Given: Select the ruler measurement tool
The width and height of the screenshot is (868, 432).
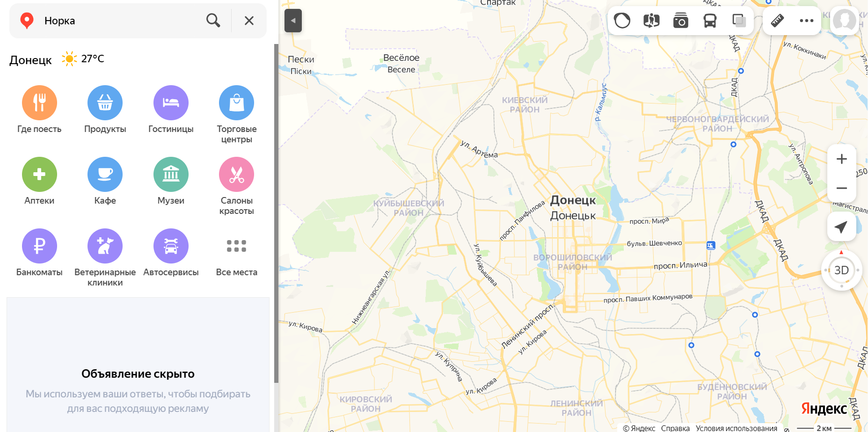Looking at the screenshot, I should 777,21.
